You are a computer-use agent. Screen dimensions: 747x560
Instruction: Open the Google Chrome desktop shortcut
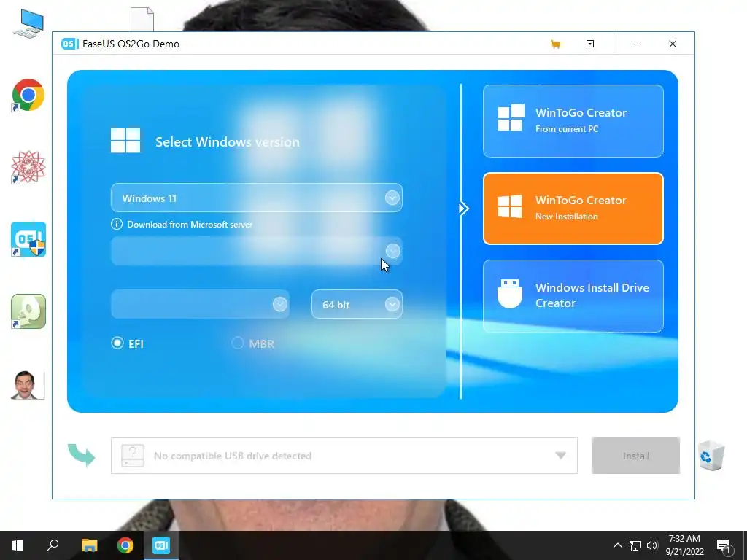pyautogui.click(x=28, y=96)
